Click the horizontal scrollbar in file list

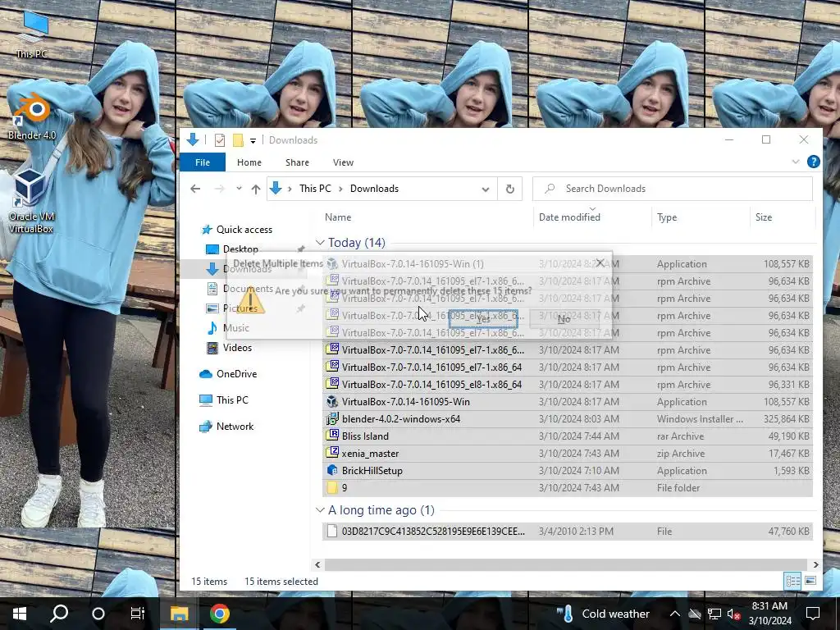pyautogui.click(x=565, y=564)
